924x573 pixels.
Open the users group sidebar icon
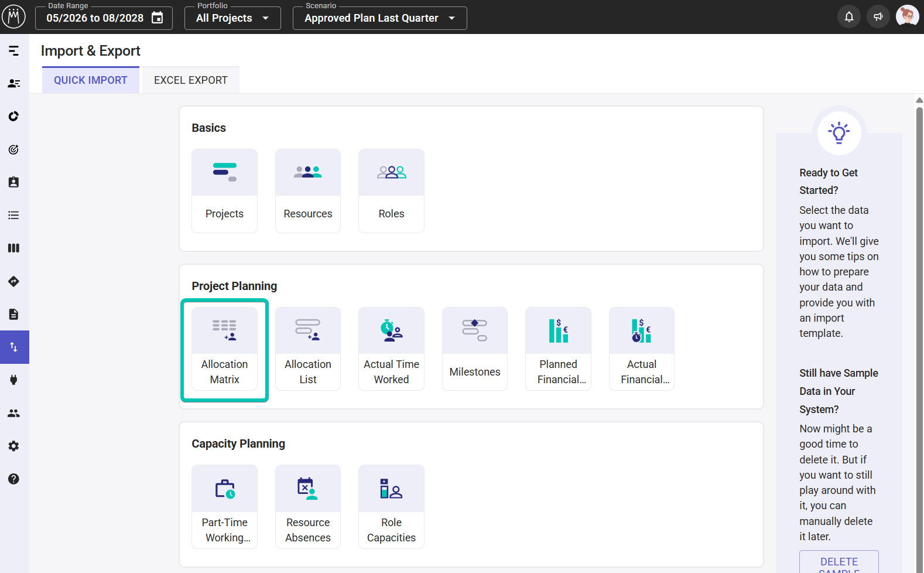point(14,413)
